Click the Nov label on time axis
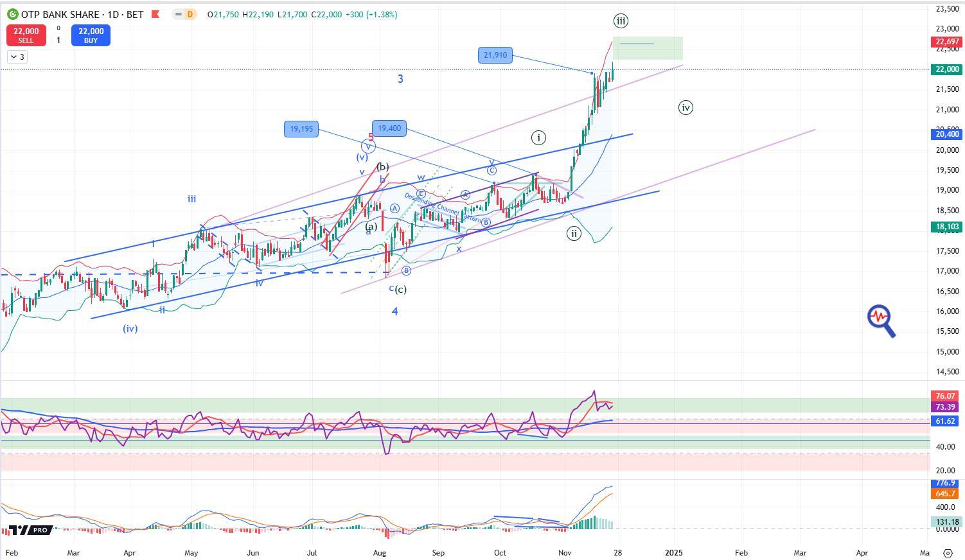Image resolution: width=965 pixels, height=560 pixels. point(565,553)
